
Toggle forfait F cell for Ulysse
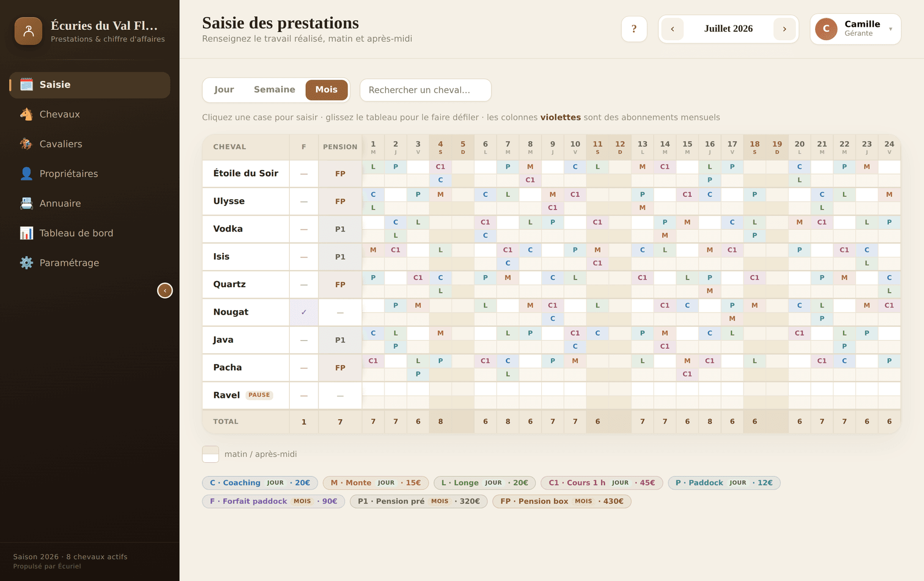point(304,201)
